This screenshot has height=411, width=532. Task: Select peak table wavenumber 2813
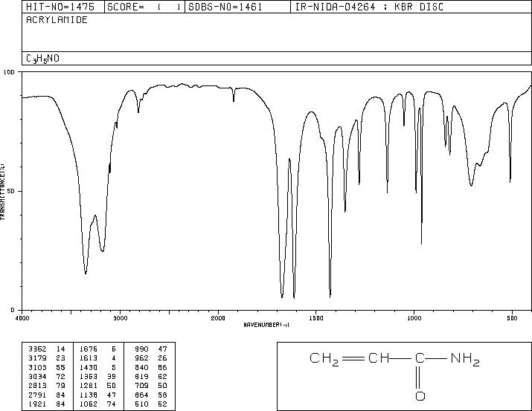pyautogui.click(x=37, y=386)
